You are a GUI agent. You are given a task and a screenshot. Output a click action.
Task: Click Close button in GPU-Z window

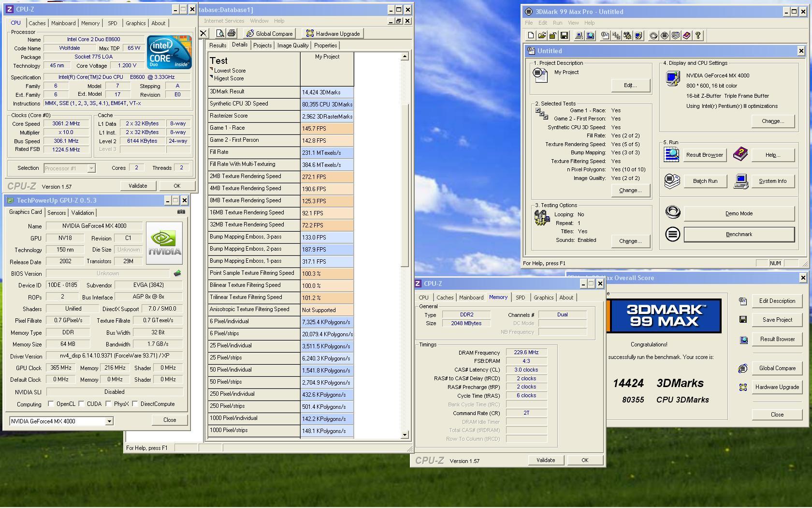click(x=170, y=420)
